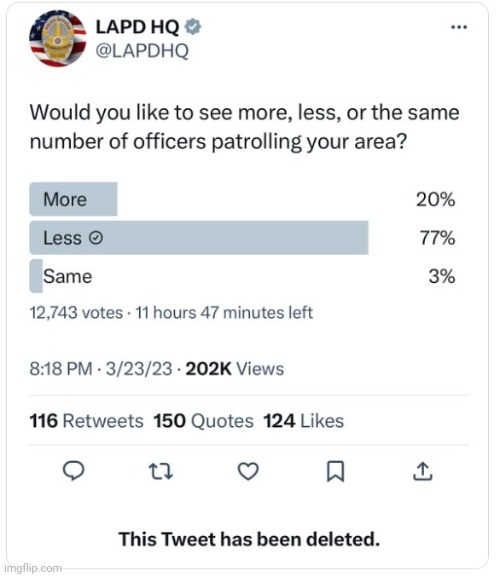Select the Same poll option
The width and height of the screenshot is (500, 577).
pos(242,276)
